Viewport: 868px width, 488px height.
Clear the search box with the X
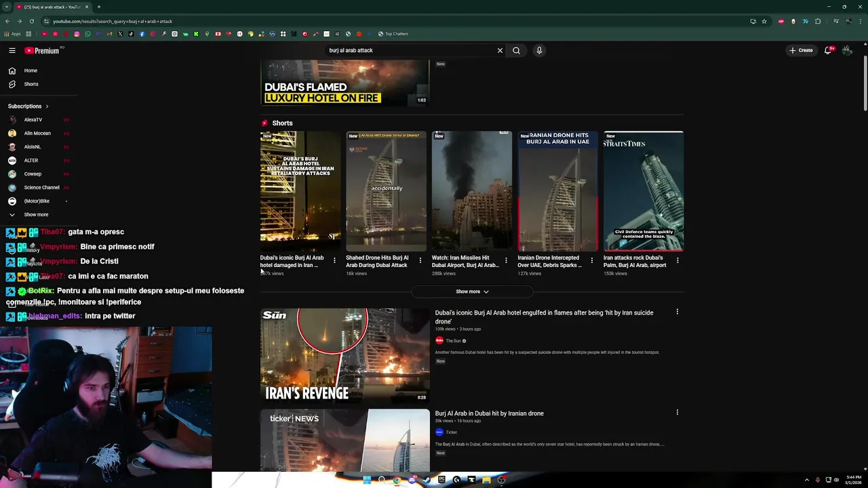[x=500, y=50]
